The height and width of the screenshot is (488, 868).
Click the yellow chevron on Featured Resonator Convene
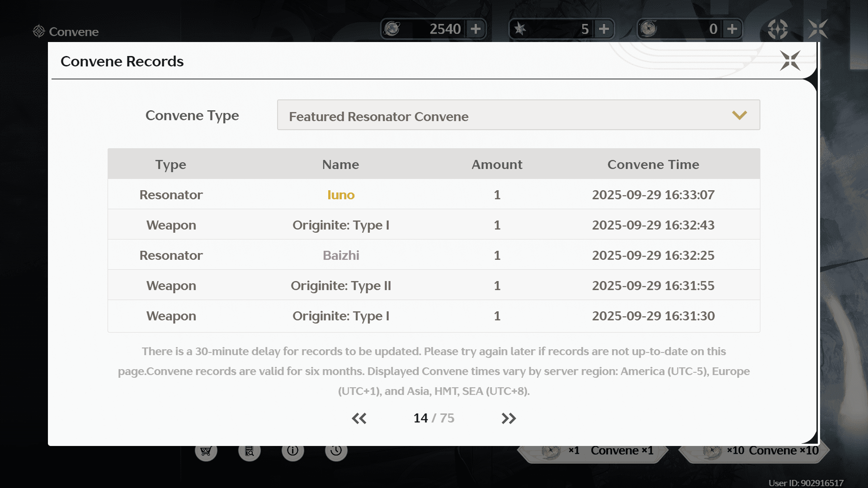pyautogui.click(x=739, y=115)
